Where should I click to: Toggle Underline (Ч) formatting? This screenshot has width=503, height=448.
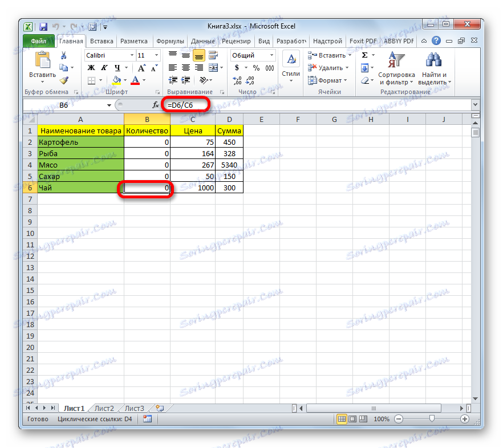coord(117,68)
